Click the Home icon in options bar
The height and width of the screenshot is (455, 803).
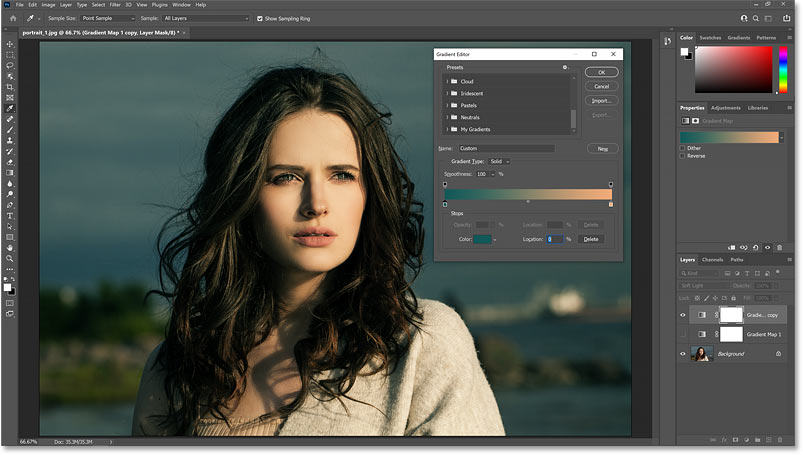[x=13, y=18]
